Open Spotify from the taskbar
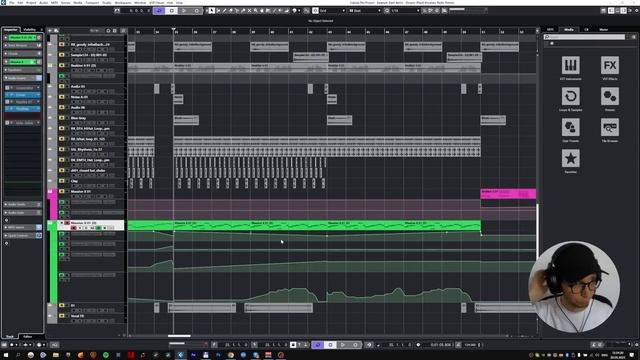This screenshot has height=360, width=640. [x=106, y=355]
